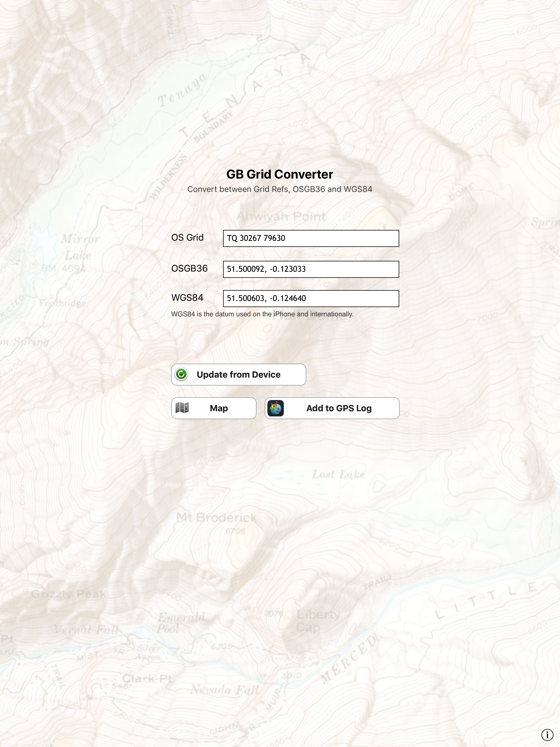Viewport: 560px width, 747px height.
Task: Click the GB Grid Converter title
Action: [280, 174]
